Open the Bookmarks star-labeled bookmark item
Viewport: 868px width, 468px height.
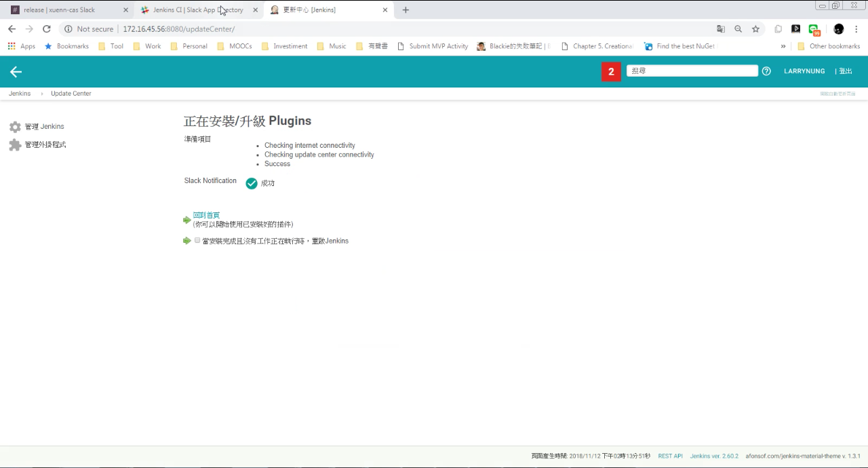[66, 46]
